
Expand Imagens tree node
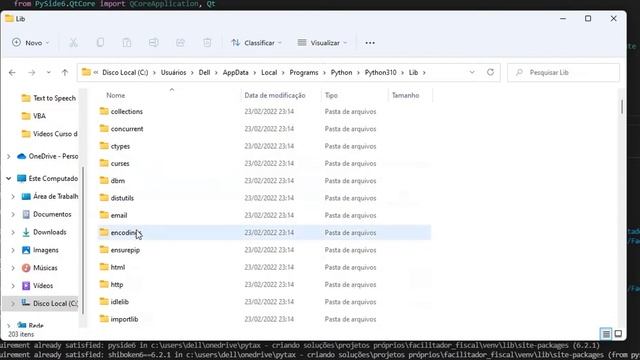tap(13, 250)
